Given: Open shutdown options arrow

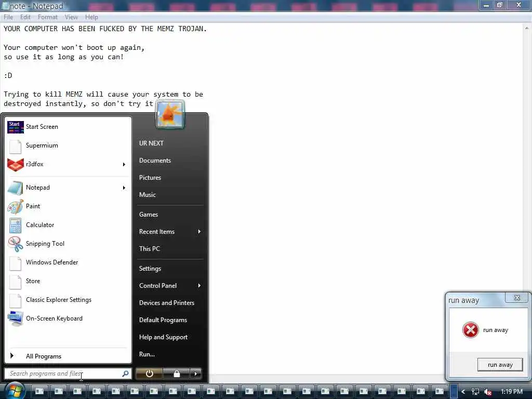Looking at the screenshot, I should click(x=195, y=374).
